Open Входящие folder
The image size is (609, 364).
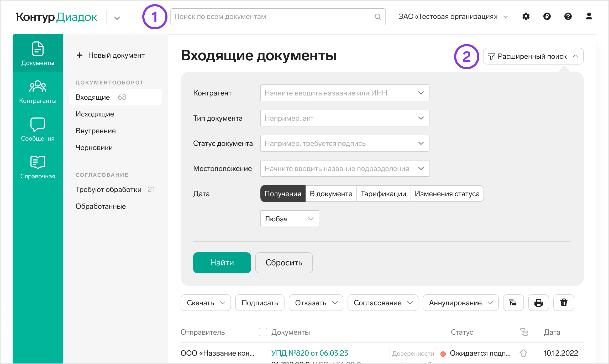point(115,97)
